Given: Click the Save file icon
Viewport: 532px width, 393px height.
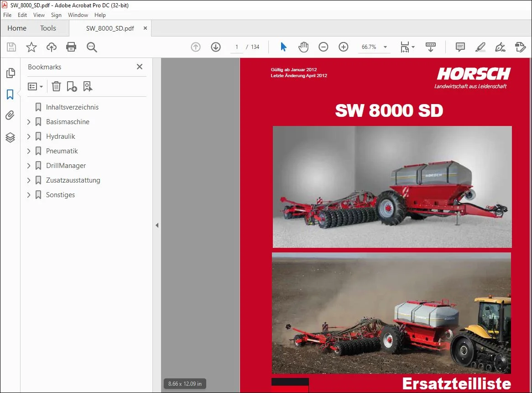Looking at the screenshot, I should click(11, 47).
